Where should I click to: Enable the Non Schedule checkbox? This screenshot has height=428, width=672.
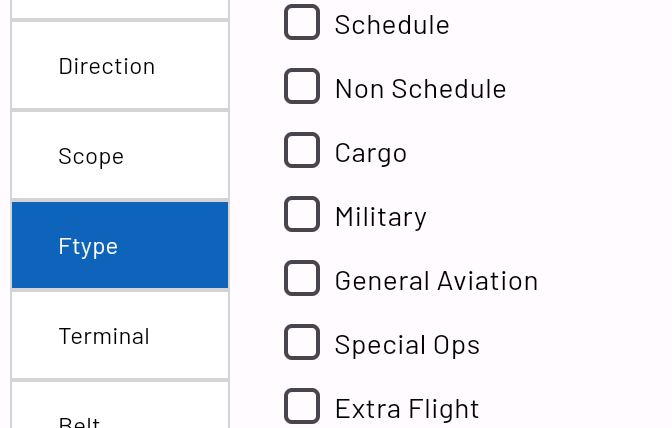click(x=302, y=87)
